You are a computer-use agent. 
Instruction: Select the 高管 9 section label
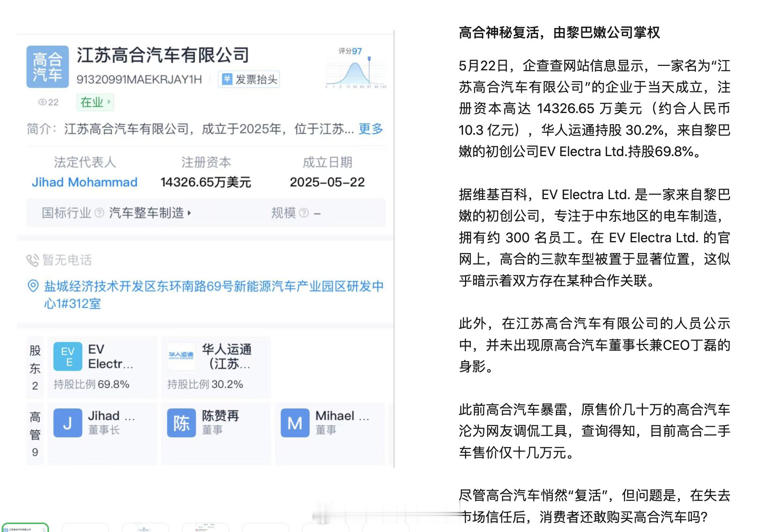tap(35, 434)
